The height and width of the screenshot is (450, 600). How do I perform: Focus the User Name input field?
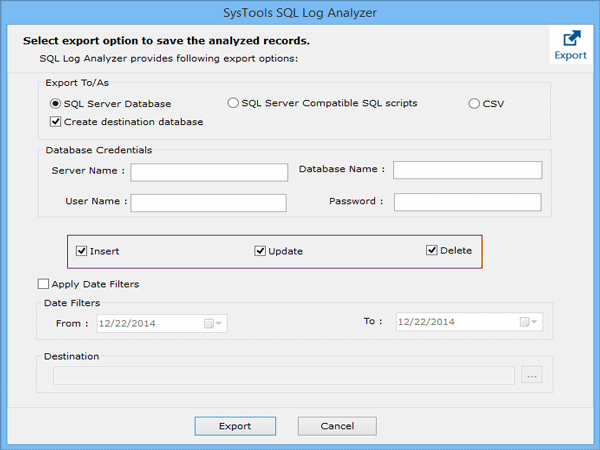pos(209,203)
